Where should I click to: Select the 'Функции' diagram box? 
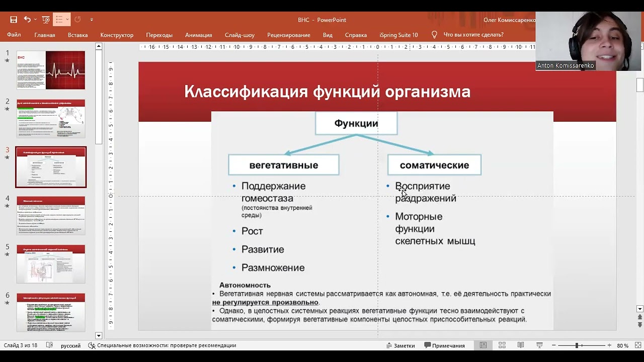[x=356, y=123]
